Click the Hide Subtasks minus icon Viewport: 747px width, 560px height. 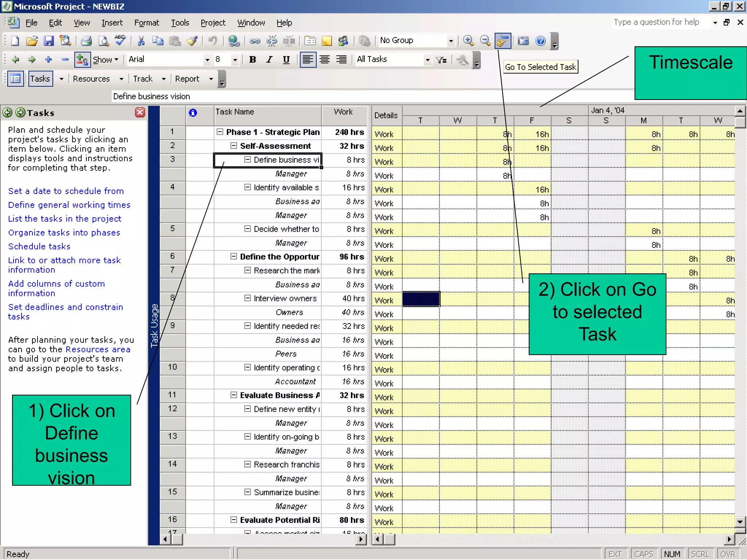point(65,59)
